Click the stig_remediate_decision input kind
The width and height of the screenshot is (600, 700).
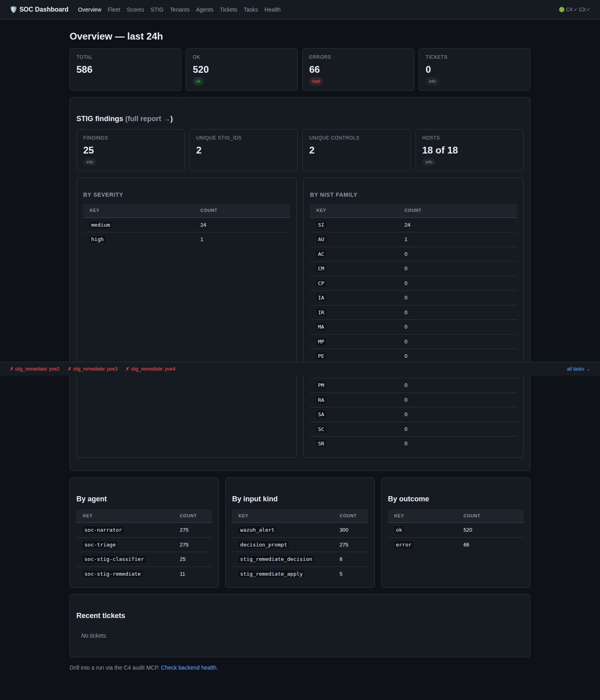point(276,559)
